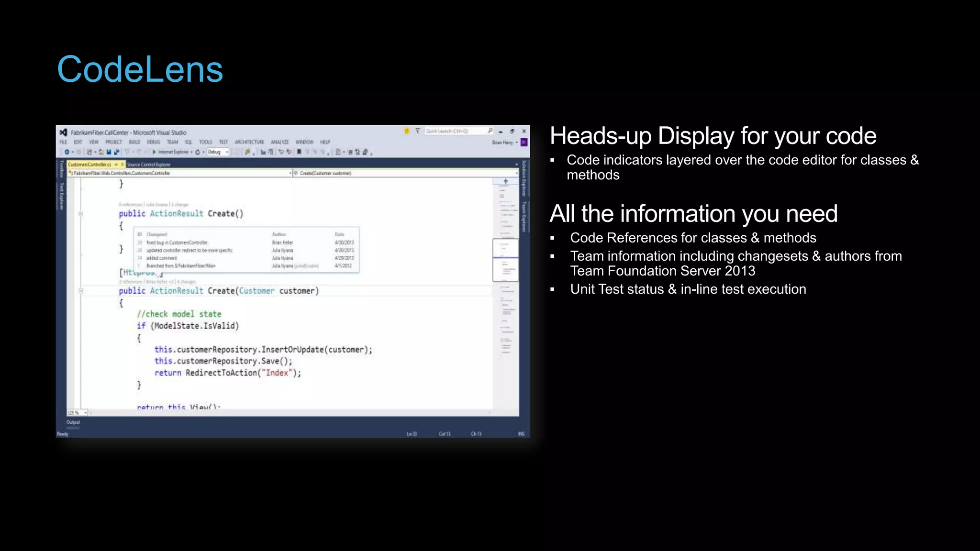The width and height of the screenshot is (980, 551).
Task: Open the FILE menu
Action: point(63,142)
